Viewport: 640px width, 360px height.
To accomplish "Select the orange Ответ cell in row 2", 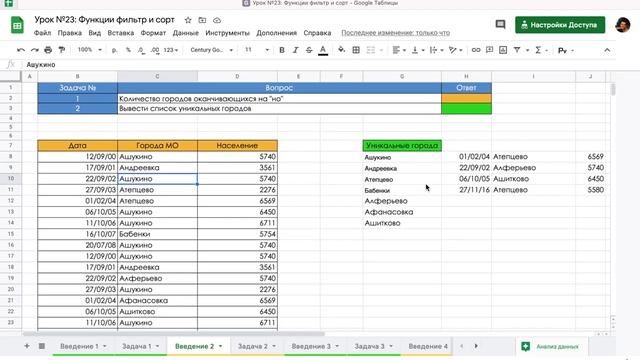I will click(x=466, y=98).
